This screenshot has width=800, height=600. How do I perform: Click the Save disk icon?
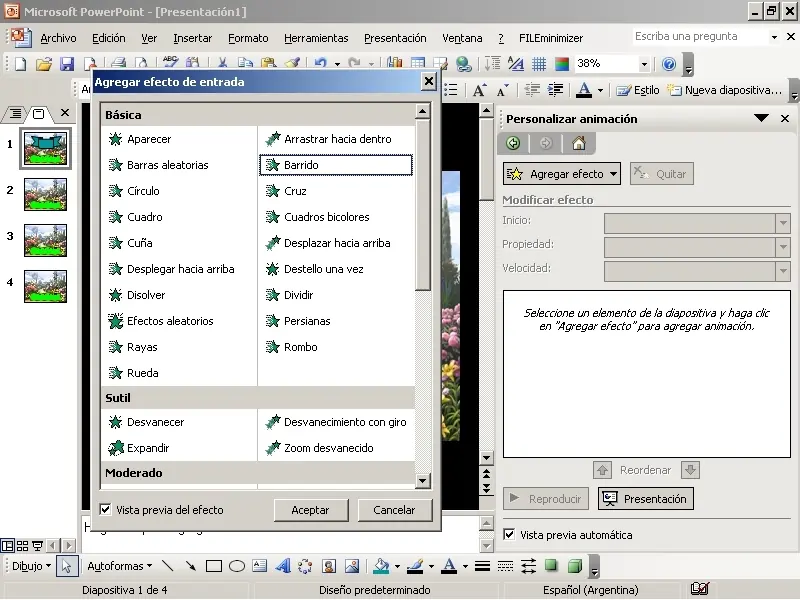[67, 64]
